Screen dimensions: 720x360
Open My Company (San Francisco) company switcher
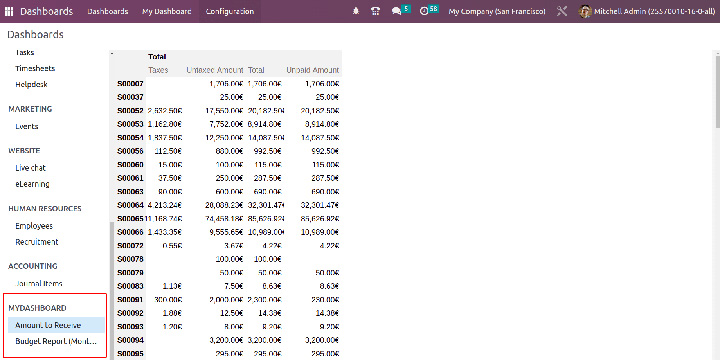(x=497, y=11)
